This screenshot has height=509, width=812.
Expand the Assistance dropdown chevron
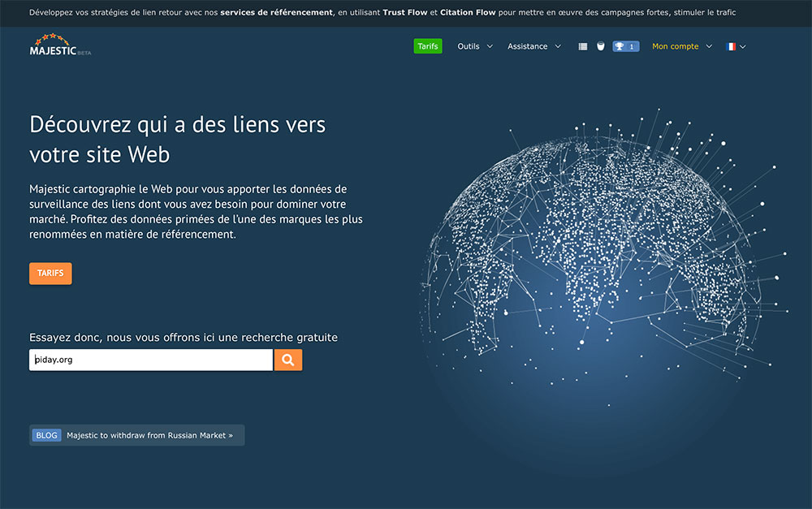(x=559, y=46)
